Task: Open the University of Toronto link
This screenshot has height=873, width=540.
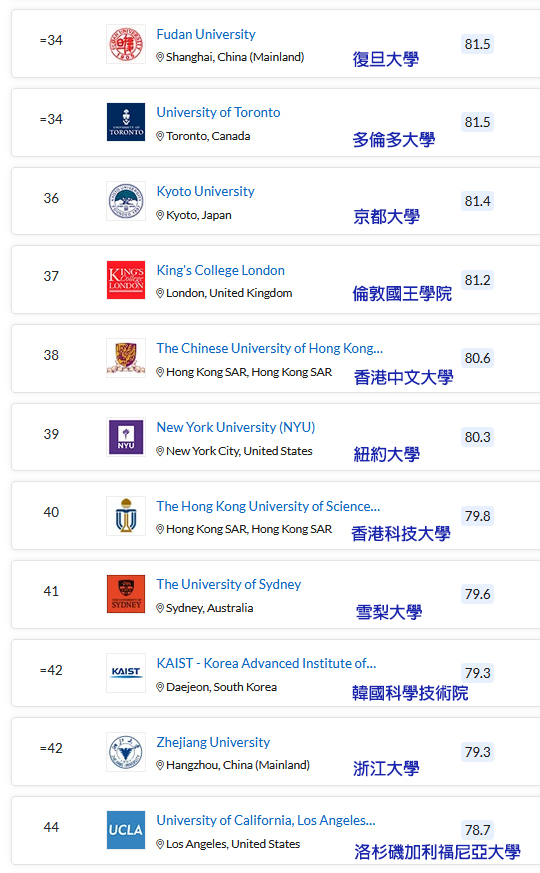Action: pyautogui.click(x=218, y=112)
